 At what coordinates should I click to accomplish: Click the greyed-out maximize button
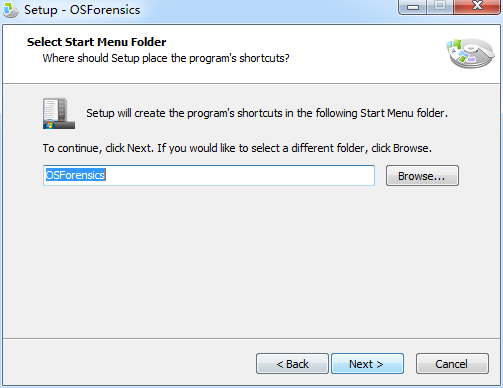click(440, 7)
